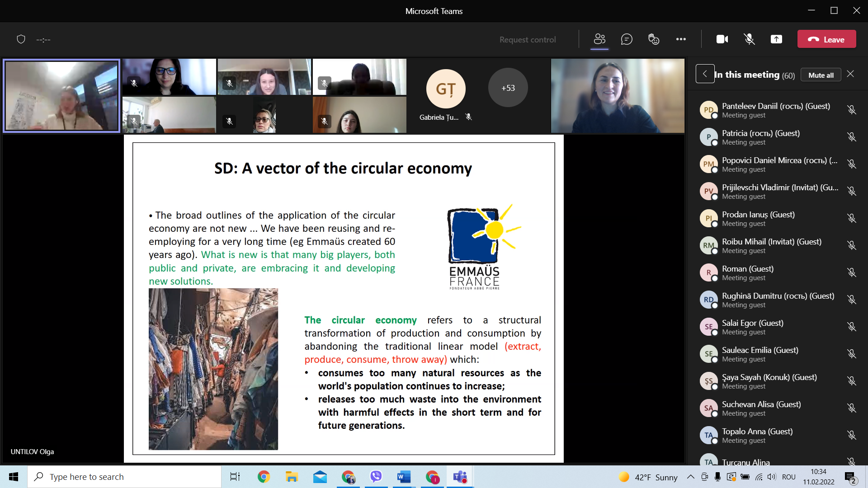Viewport: 868px width, 488px height.
Task: Open the more actions ellipsis menu
Action: [681, 39]
